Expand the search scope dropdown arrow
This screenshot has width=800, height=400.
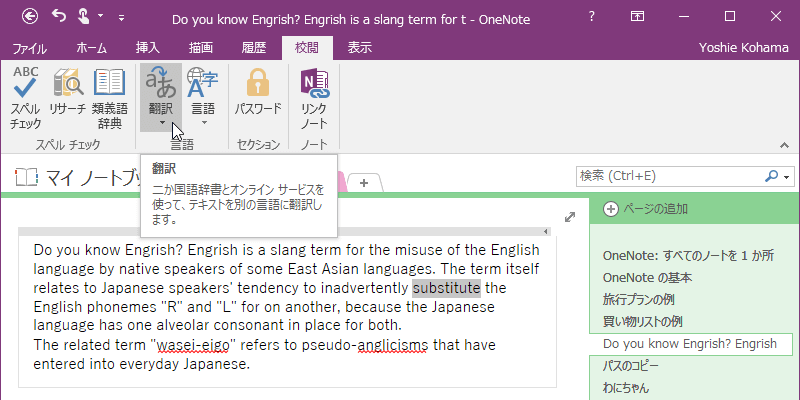(786, 176)
